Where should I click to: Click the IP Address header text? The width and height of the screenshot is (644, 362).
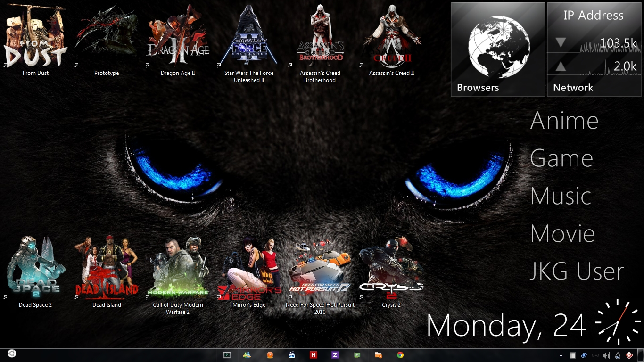pyautogui.click(x=594, y=16)
